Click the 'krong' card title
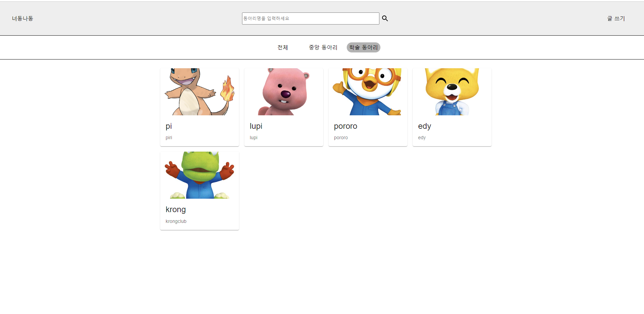The image size is (644, 314). [176, 210]
